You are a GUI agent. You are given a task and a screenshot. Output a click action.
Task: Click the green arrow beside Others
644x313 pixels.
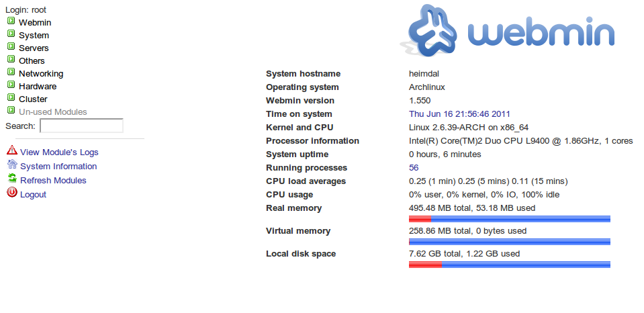[11, 60]
